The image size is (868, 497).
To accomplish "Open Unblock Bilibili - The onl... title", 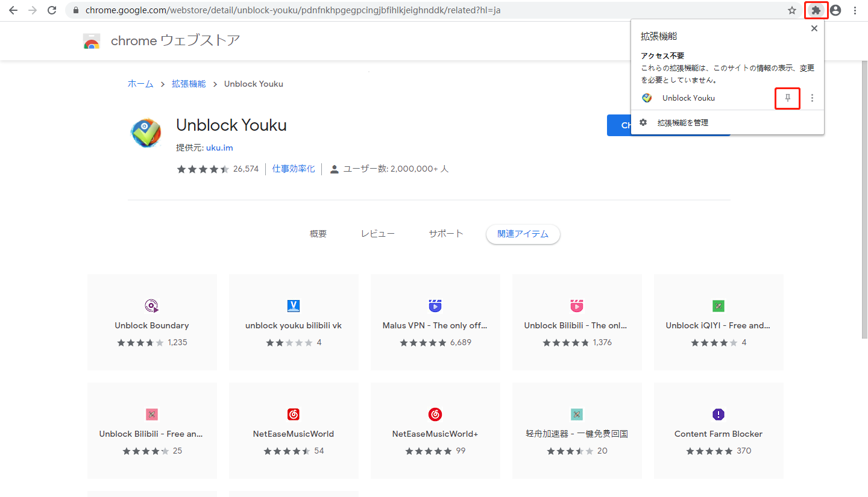I will pos(576,326).
